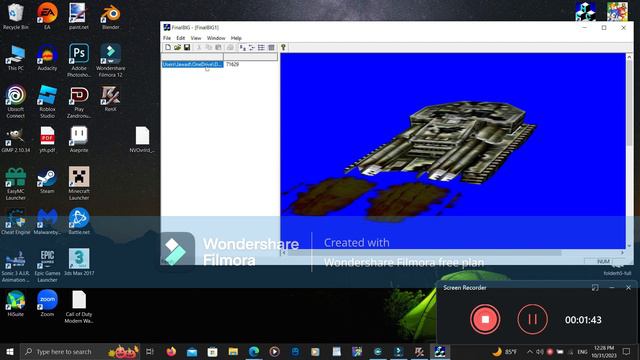This screenshot has width=640, height=360.
Task: Open HiSuite desktop shortcut
Action: tap(16, 303)
